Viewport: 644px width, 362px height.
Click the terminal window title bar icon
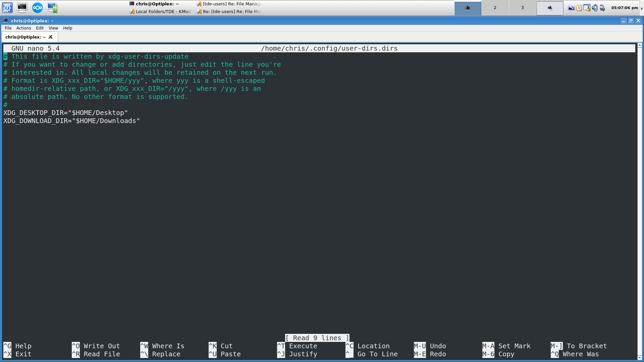5,20
